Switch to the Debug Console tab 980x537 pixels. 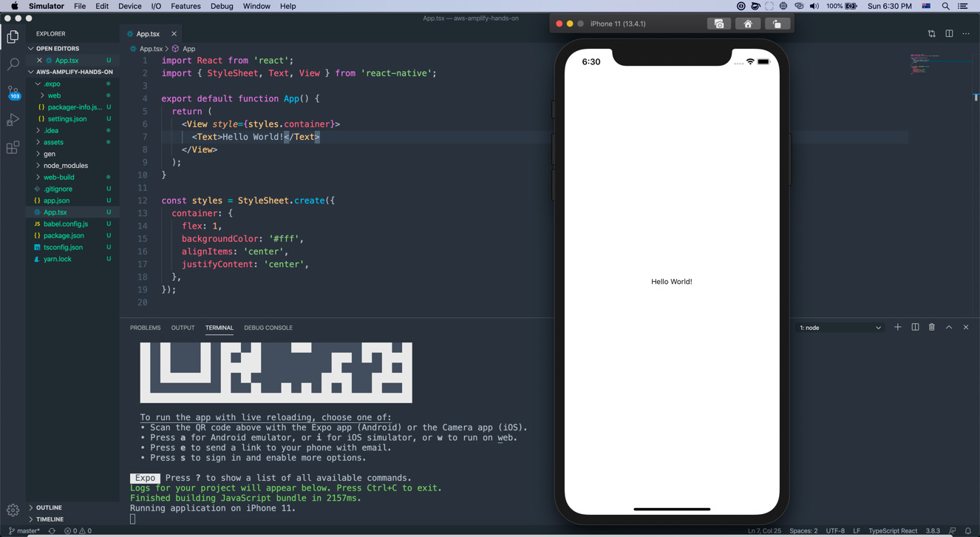coord(268,328)
